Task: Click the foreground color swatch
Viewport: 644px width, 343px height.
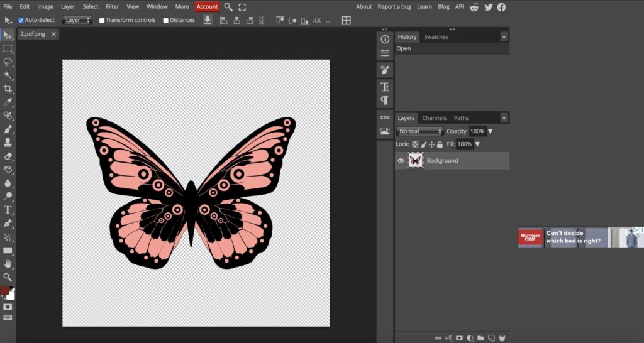Action: click(5, 291)
